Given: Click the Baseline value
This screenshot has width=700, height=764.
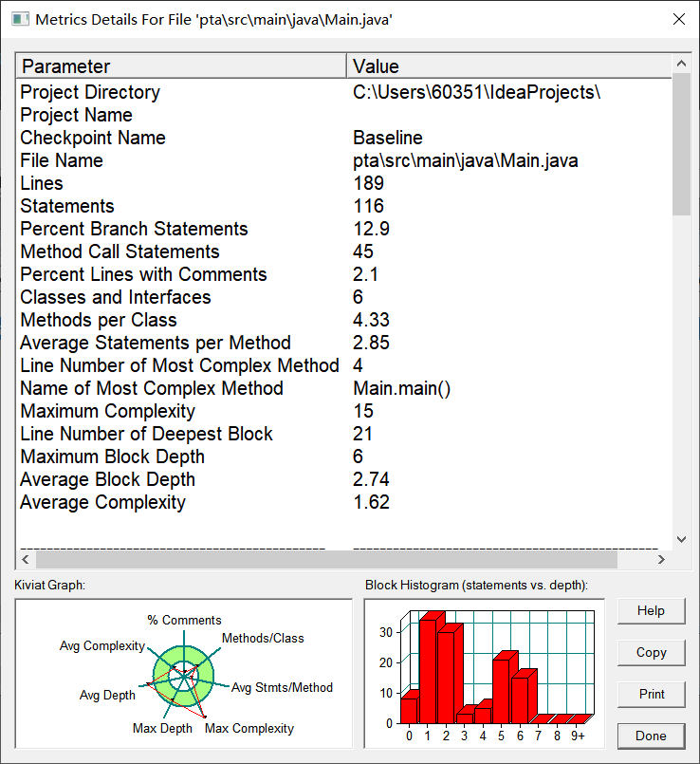Looking at the screenshot, I should [x=388, y=138].
